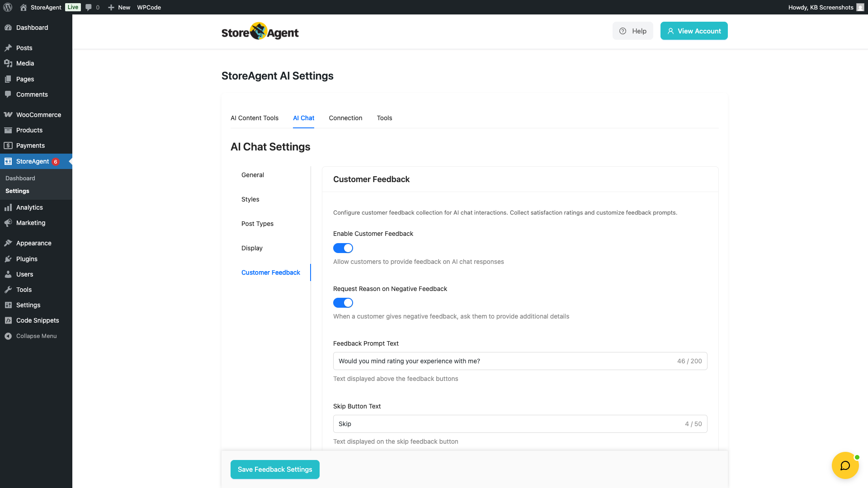
Task: Click WPCode in the admin bar
Action: tap(149, 7)
